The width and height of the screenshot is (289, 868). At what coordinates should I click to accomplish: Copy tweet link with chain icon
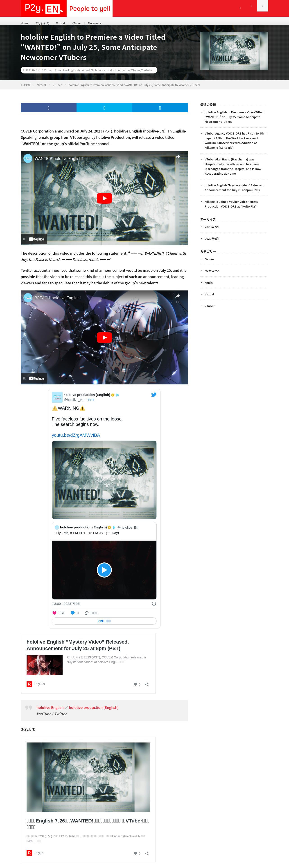[86, 613]
